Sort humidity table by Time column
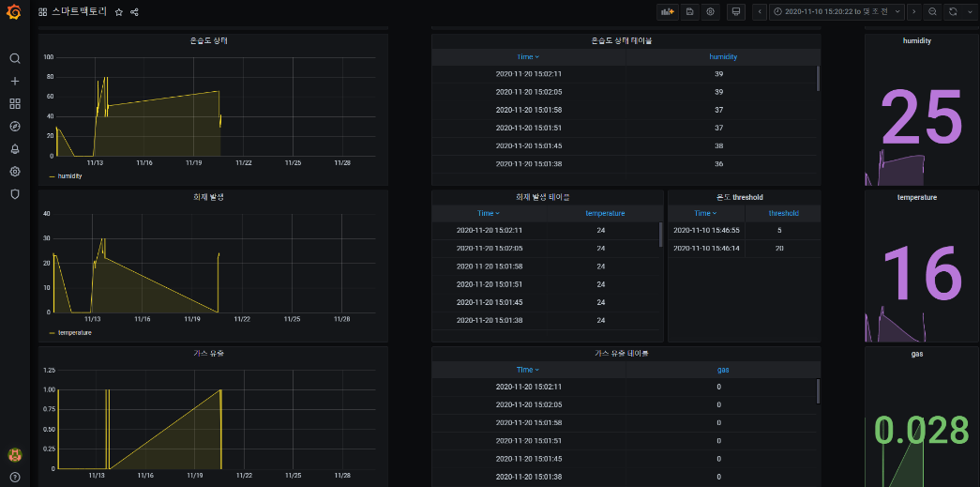The height and width of the screenshot is (487, 980). coord(528,57)
